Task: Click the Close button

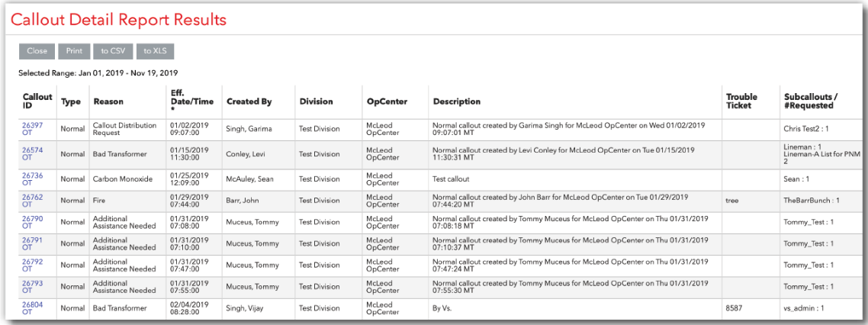Action: point(37,51)
